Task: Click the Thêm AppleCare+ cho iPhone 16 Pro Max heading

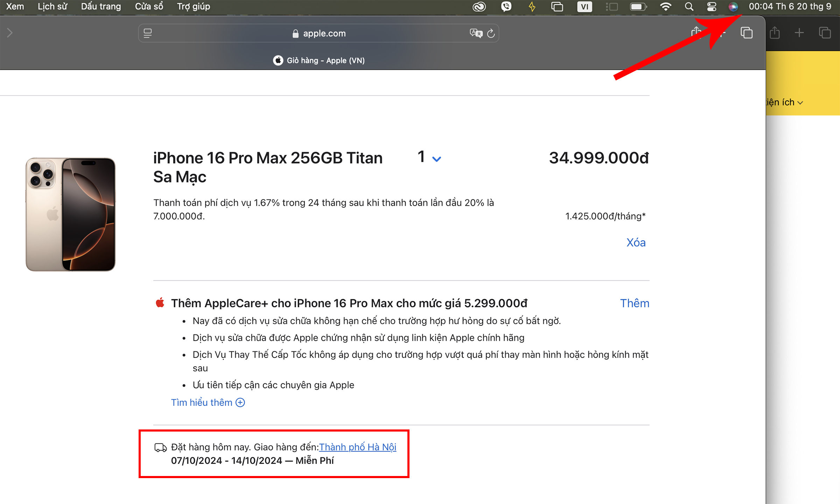Action: click(x=349, y=303)
